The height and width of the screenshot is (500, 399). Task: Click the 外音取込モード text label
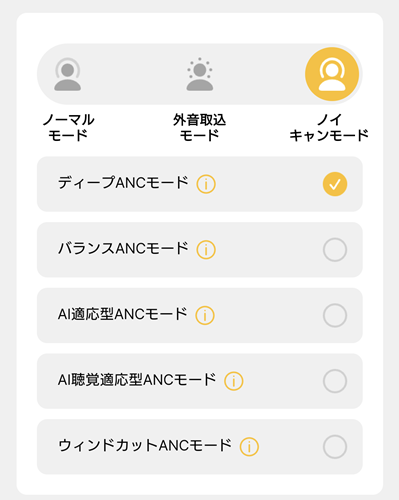point(199,128)
